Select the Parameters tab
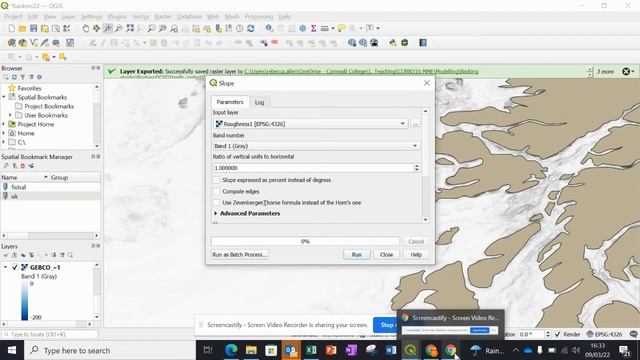 click(230, 102)
